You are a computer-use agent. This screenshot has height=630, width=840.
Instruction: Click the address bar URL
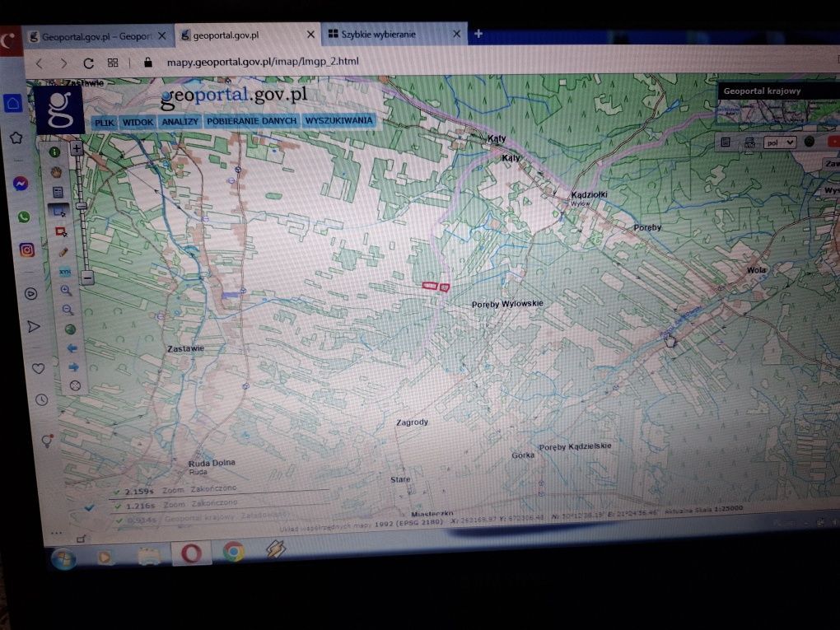coord(263,62)
